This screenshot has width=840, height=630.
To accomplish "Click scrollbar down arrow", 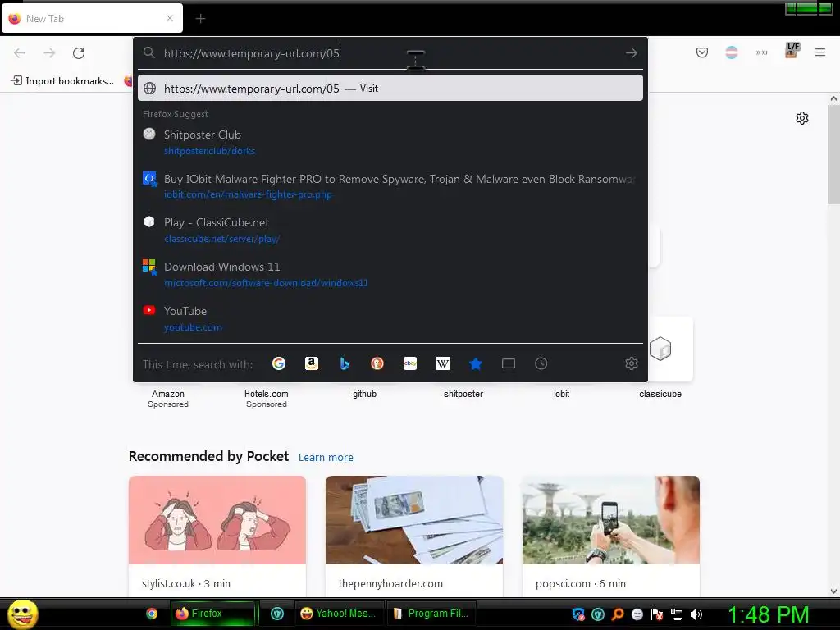I will click(833, 591).
